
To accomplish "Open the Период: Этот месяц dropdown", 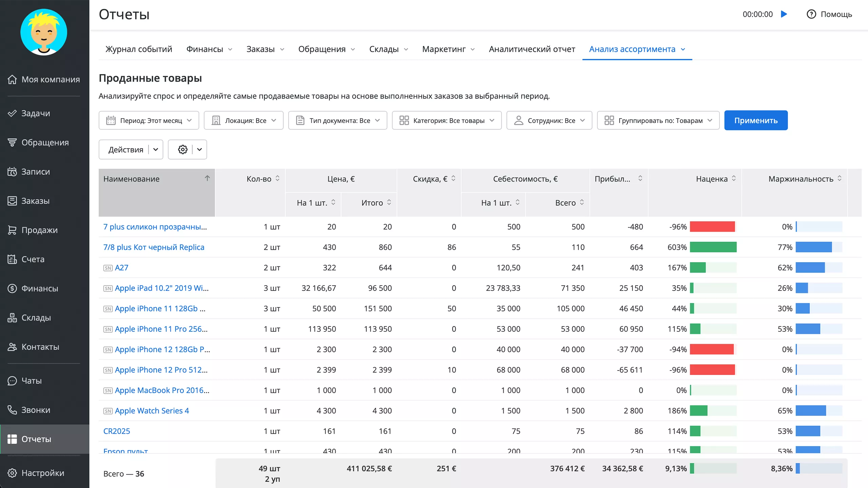I will pyautogui.click(x=148, y=120).
